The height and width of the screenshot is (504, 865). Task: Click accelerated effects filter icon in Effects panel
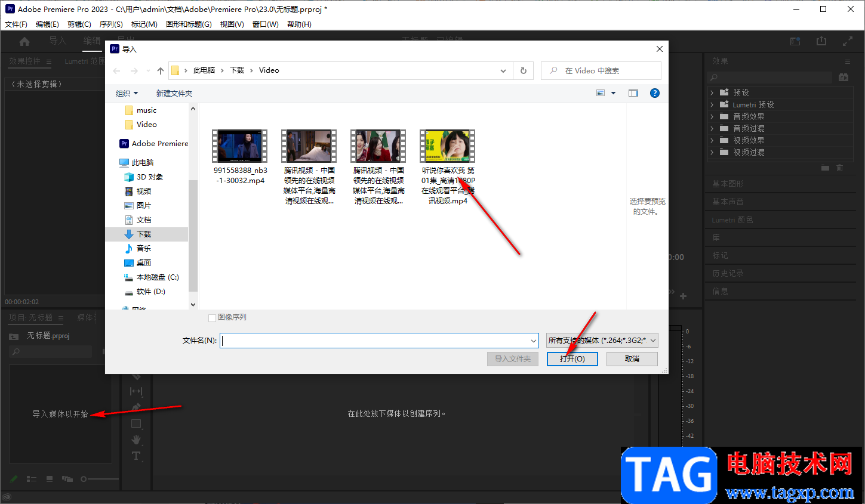point(843,77)
